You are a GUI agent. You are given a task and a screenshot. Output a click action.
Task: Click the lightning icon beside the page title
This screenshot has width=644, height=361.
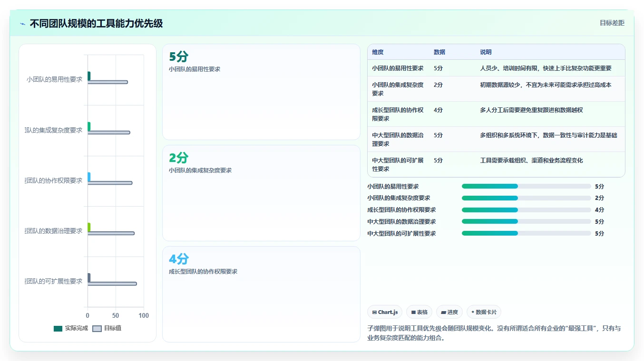click(x=23, y=24)
